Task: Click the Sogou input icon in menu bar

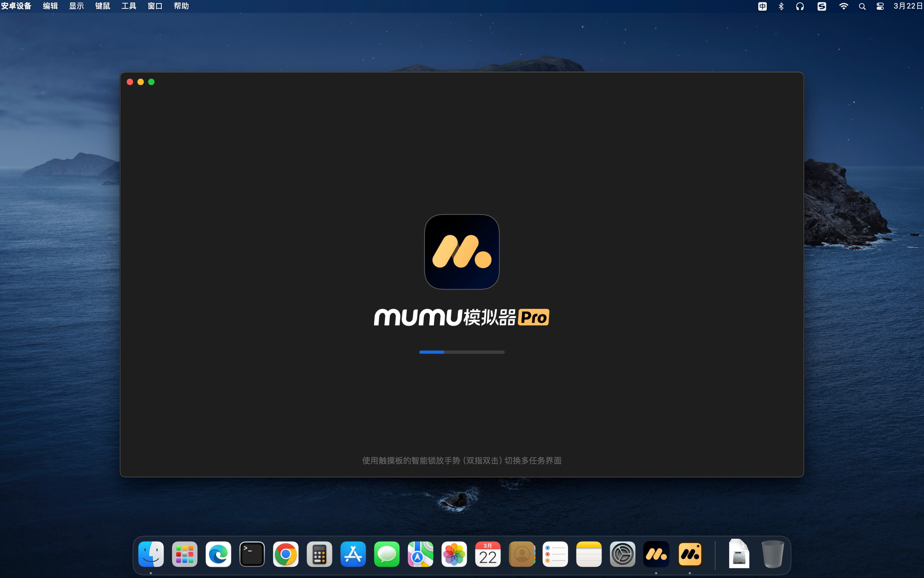Action: 822,6
